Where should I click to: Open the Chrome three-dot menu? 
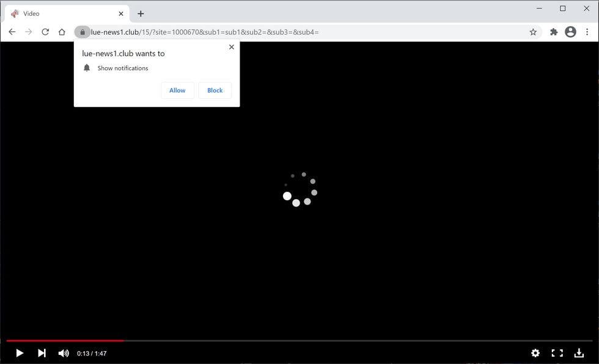(587, 31)
